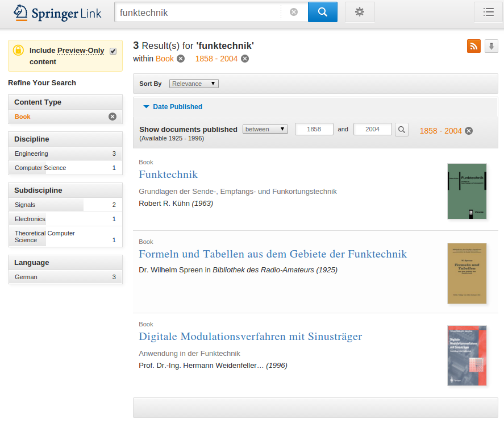
Task: Click the Discipline panel header
Action: (65, 139)
